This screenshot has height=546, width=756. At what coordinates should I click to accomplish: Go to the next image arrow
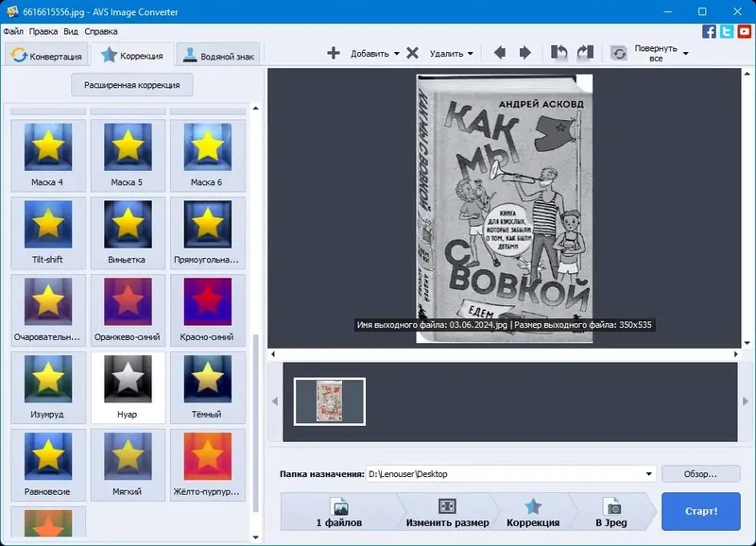(525, 53)
